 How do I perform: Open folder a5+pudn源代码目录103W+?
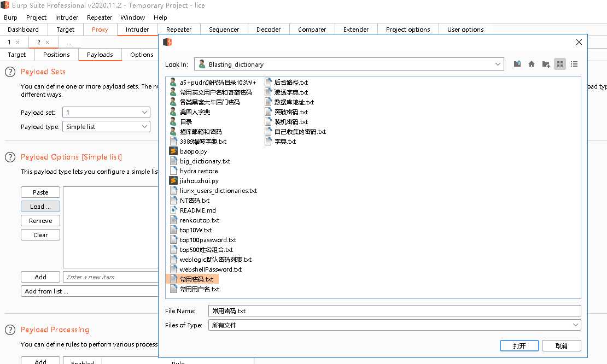pos(213,83)
